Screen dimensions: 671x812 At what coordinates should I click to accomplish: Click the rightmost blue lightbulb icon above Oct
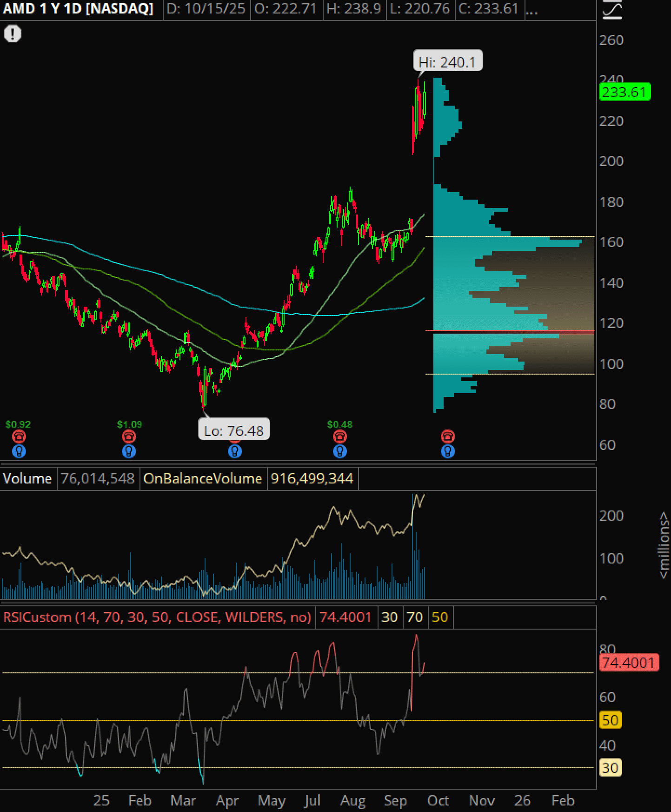point(447,451)
